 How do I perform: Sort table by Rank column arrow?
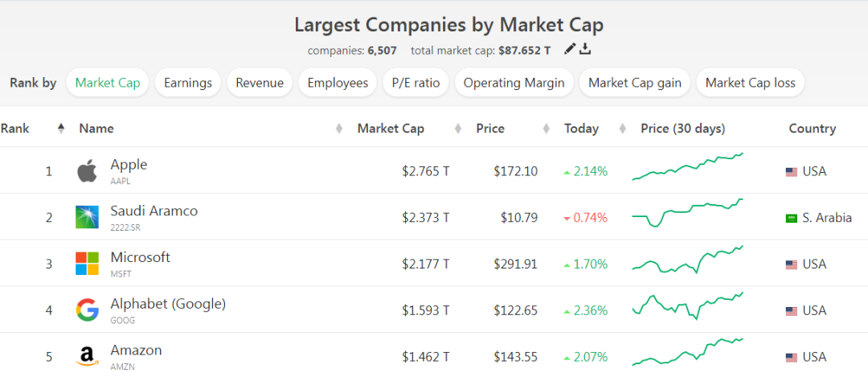[x=61, y=129]
